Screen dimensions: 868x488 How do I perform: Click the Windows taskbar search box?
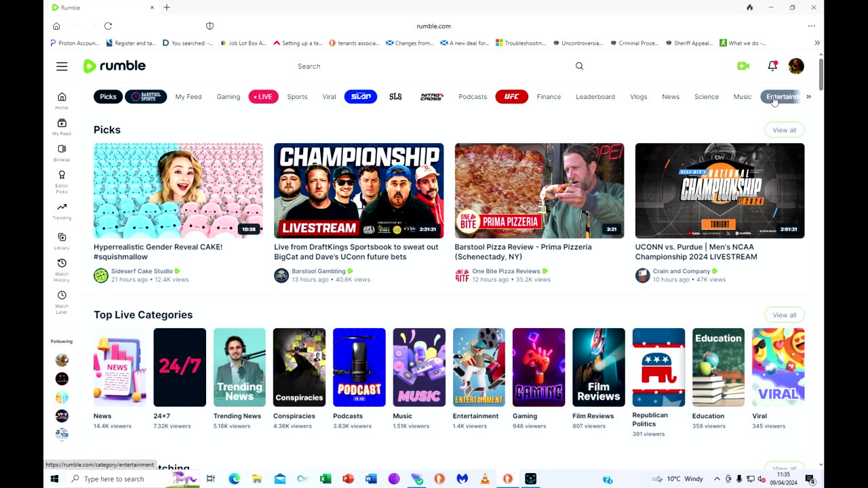click(134, 479)
